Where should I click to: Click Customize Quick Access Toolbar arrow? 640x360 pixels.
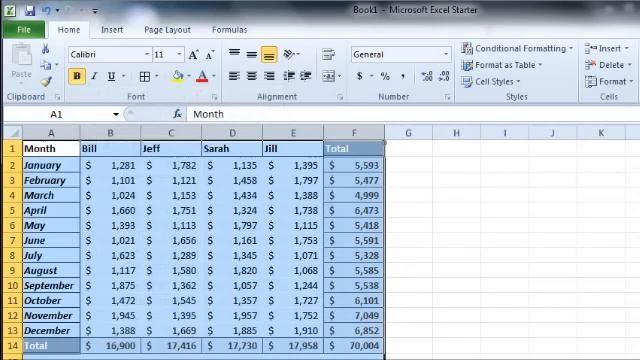95,11
